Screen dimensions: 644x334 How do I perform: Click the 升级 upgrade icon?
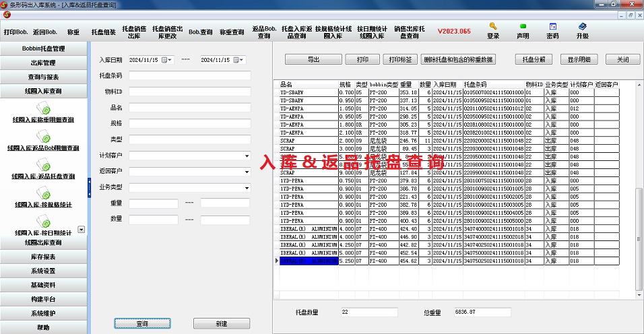582,27
